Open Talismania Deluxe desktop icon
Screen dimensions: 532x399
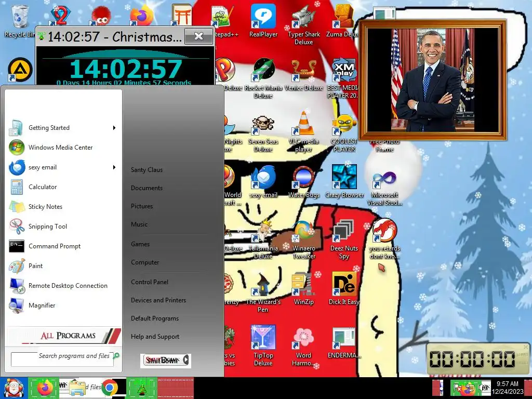click(x=263, y=239)
